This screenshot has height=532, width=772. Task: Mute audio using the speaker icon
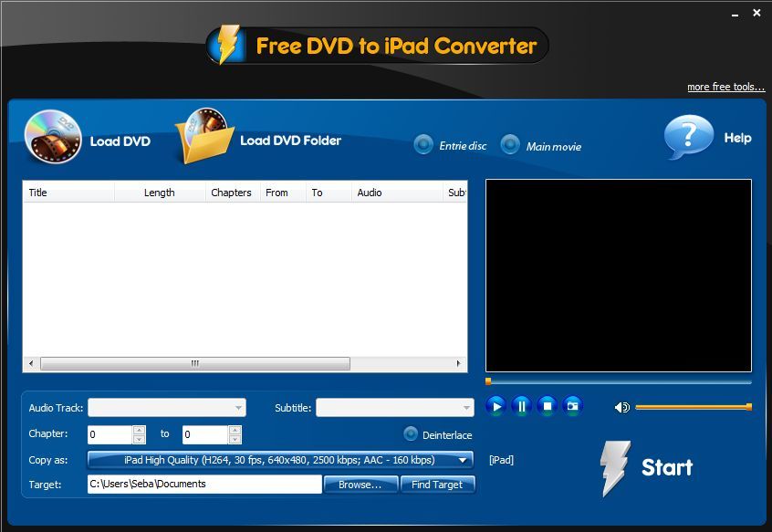[x=622, y=407]
